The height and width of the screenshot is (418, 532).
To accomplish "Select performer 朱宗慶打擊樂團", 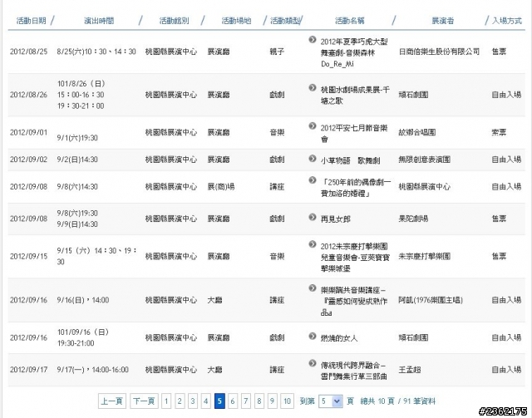I will [425, 256].
